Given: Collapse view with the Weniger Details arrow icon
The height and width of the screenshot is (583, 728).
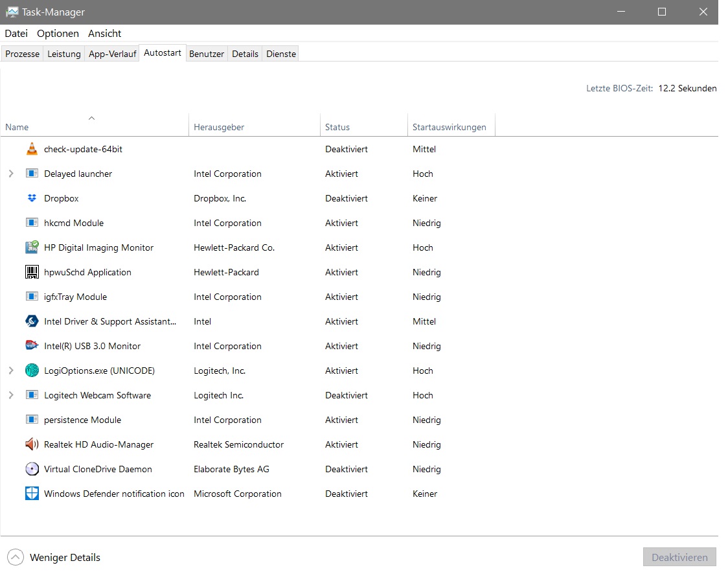Looking at the screenshot, I should click(x=16, y=557).
